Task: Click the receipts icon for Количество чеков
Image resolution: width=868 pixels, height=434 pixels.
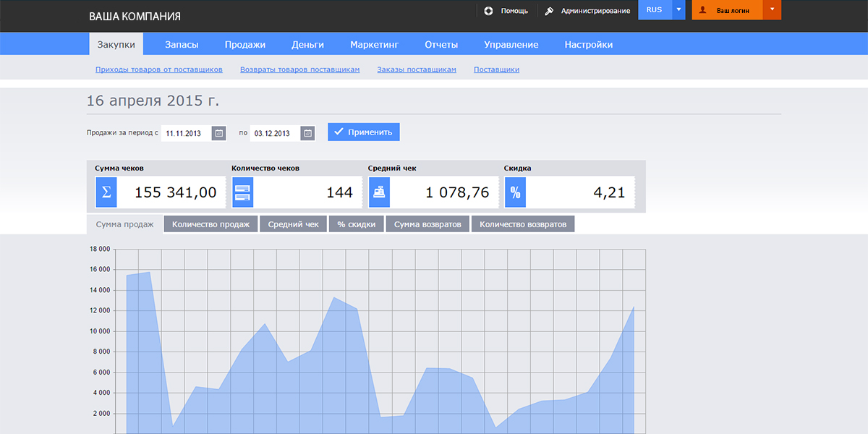Action: pyautogui.click(x=243, y=192)
